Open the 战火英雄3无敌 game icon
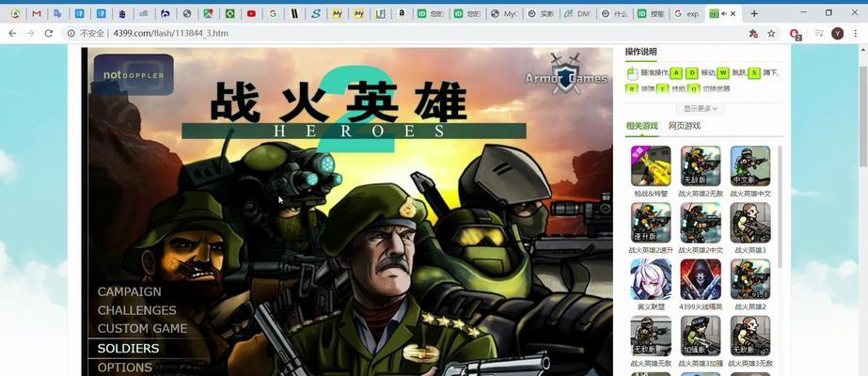Screen dimensions: 868x376 pos(750,337)
